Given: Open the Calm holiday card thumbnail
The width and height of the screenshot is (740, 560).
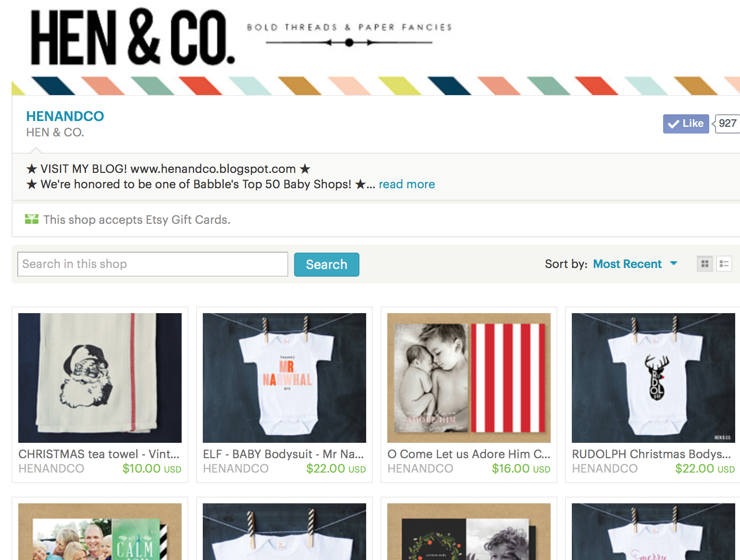Looking at the screenshot, I should tap(100, 532).
